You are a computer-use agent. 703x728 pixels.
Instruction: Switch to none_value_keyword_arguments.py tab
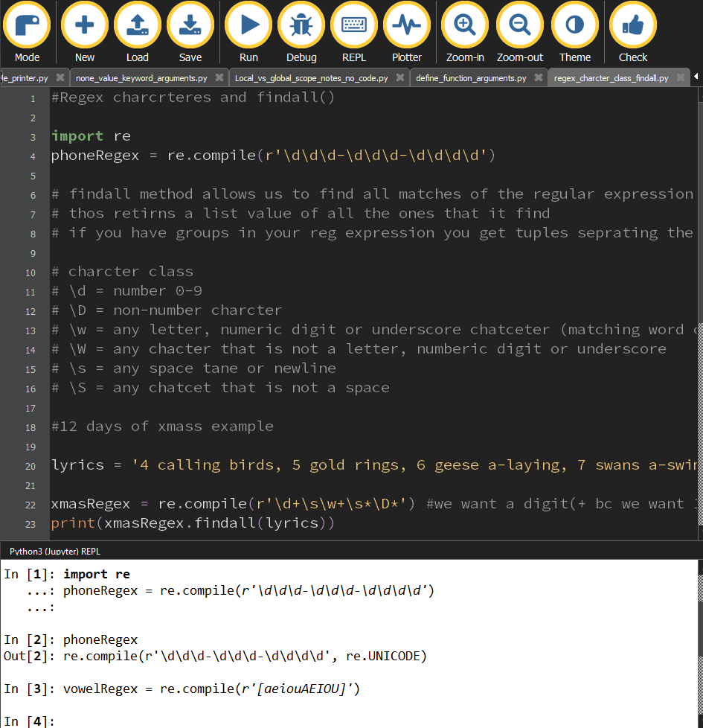coord(141,78)
